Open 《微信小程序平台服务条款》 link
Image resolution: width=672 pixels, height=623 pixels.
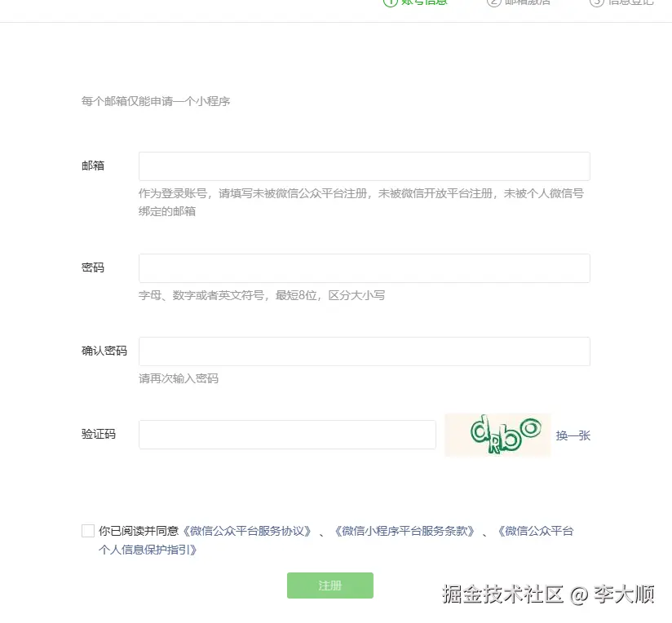pyautogui.click(x=405, y=532)
